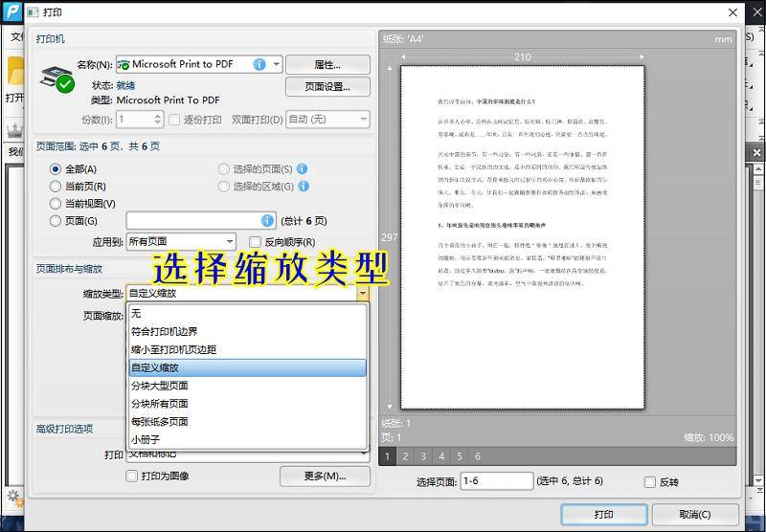Switch preview to page 4

click(441, 456)
